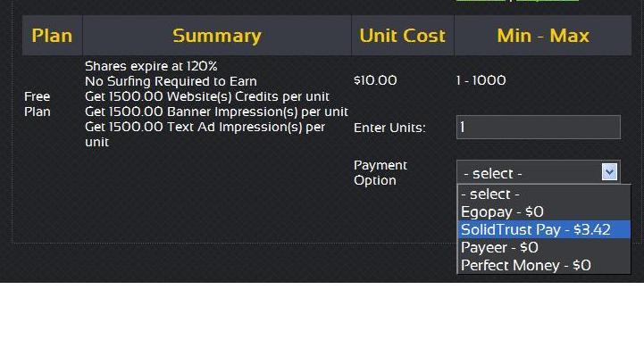The width and height of the screenshot is (644, 364).
Task: Select 'Perfect Money - $0' option
Action: (544, 265)
